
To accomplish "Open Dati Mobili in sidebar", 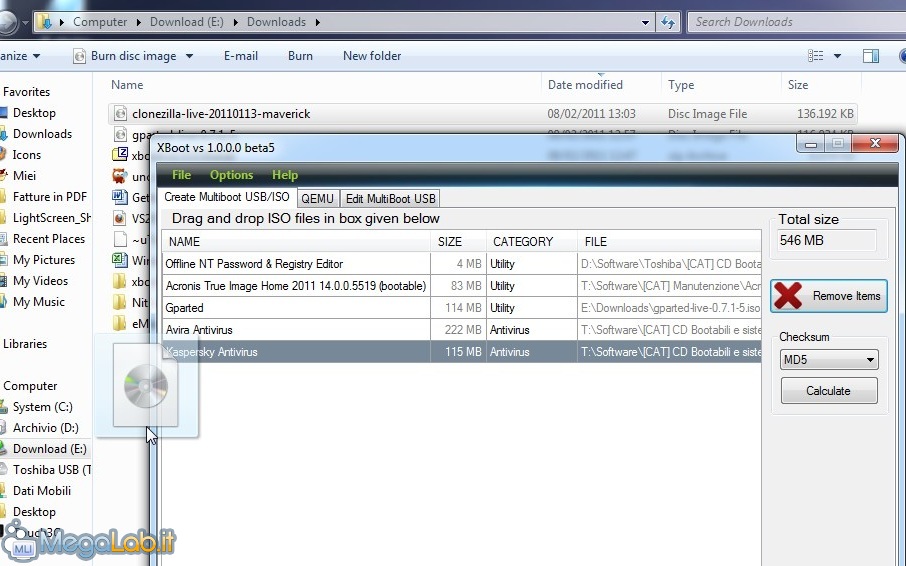I will (x=42, y=491).
